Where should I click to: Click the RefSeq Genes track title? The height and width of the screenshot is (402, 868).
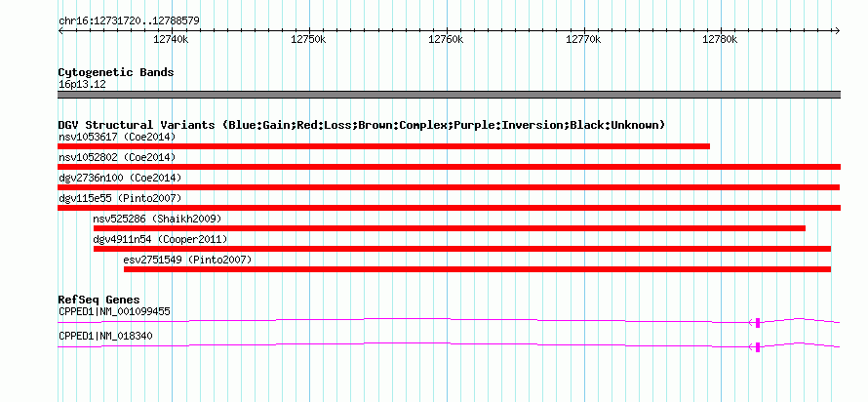99,301
